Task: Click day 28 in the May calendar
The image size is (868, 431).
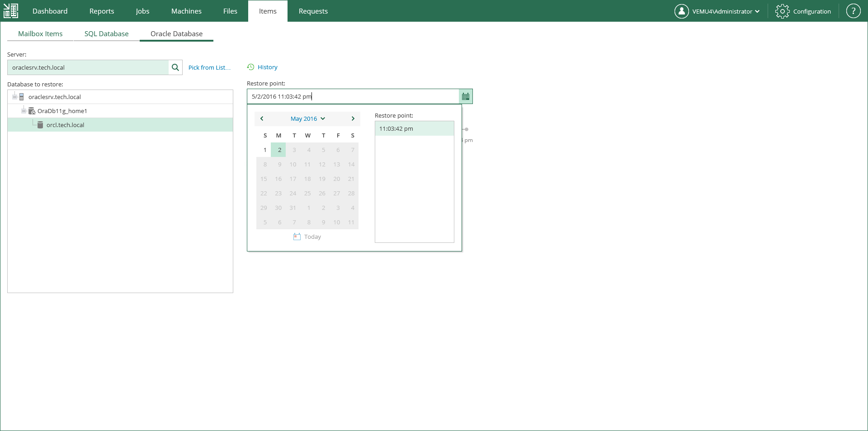Action: [x=351, y=193]
